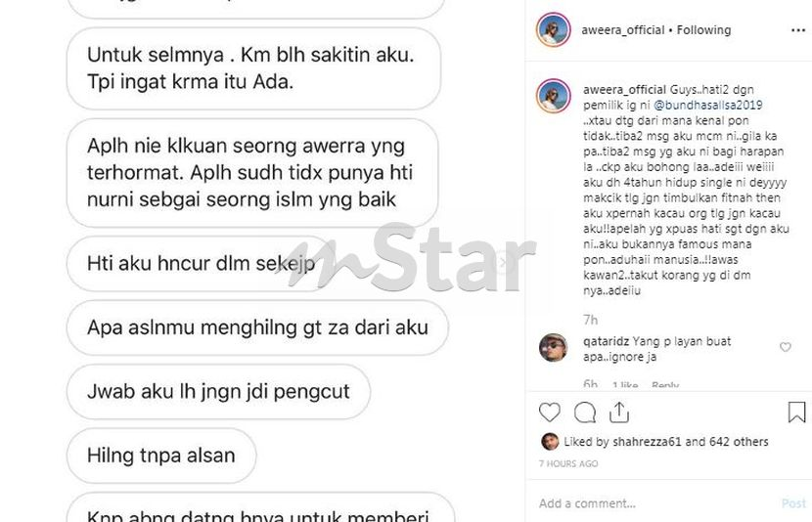Reply to qataridz's comment
Image resolution: width=812 pixels, height=522 pixels.
[665, 385]
